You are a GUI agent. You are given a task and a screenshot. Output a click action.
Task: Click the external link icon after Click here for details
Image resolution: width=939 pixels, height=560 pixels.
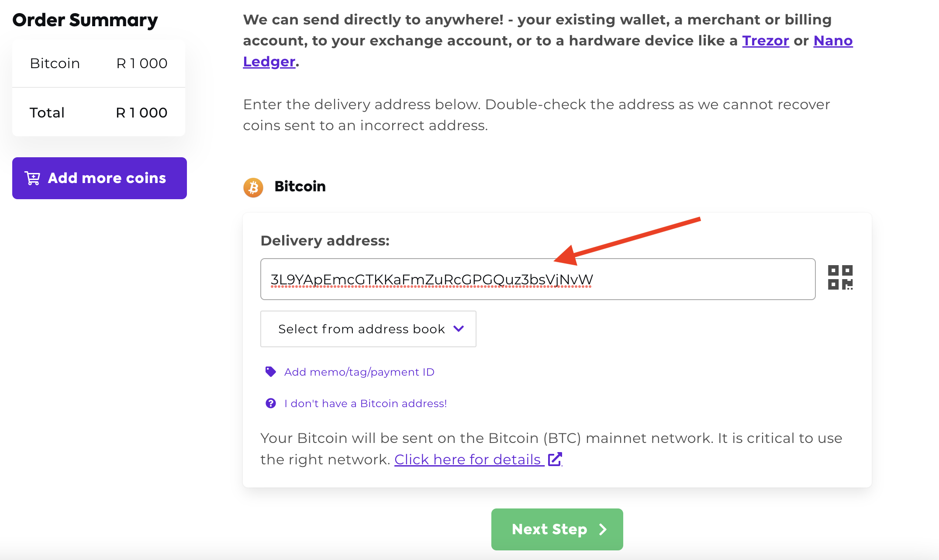(555, 459)
